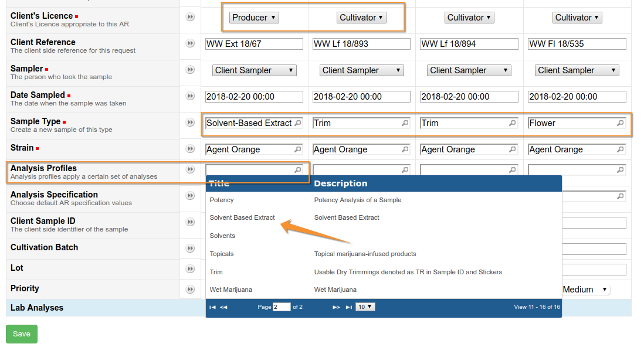Viewport: 644px width, 354px height.
Task: Click copy-across arrow icon for Sample Type row
Action: 190,122
